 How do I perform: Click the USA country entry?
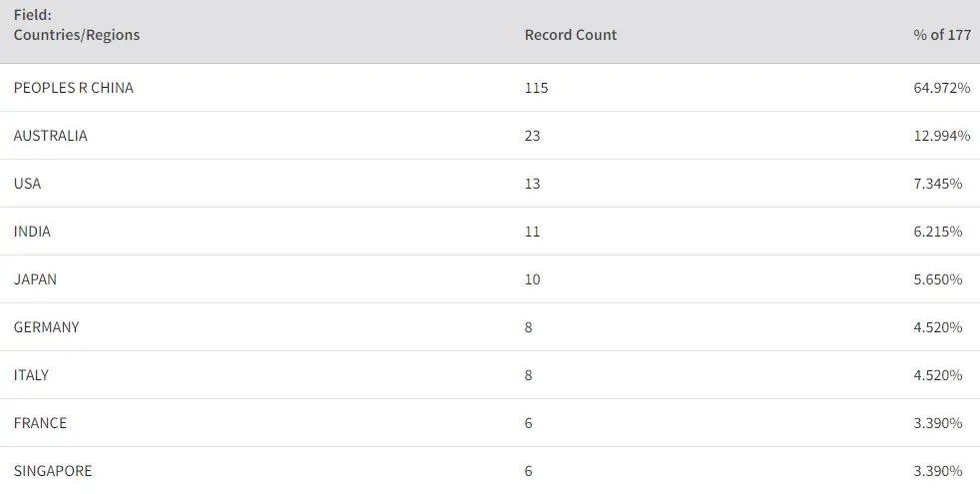tap(27, 184)
